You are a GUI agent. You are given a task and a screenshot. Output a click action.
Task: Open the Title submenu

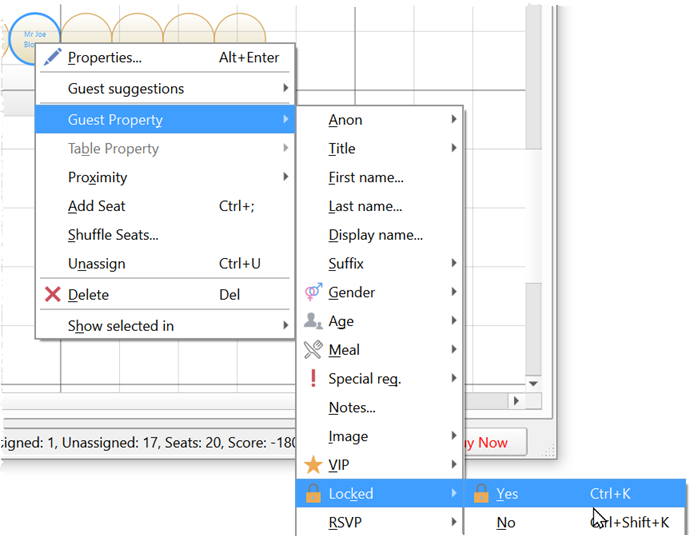342,148
